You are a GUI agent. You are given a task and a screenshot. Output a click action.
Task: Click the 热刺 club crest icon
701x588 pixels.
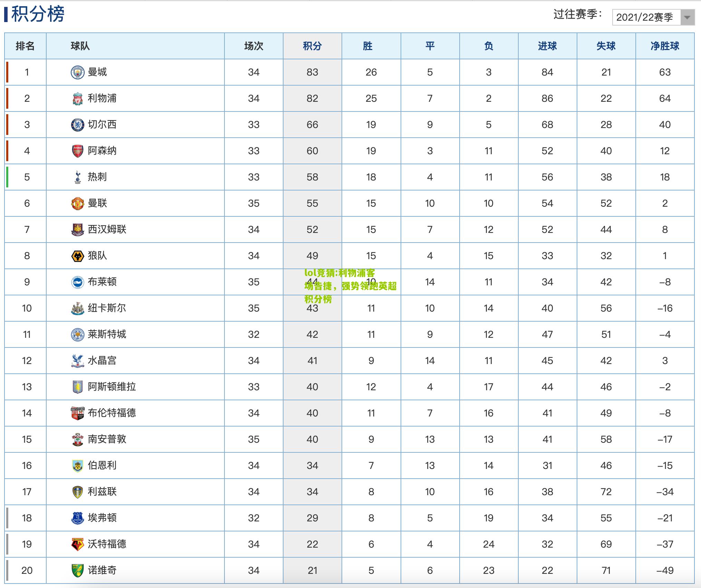tap(77, 177)
